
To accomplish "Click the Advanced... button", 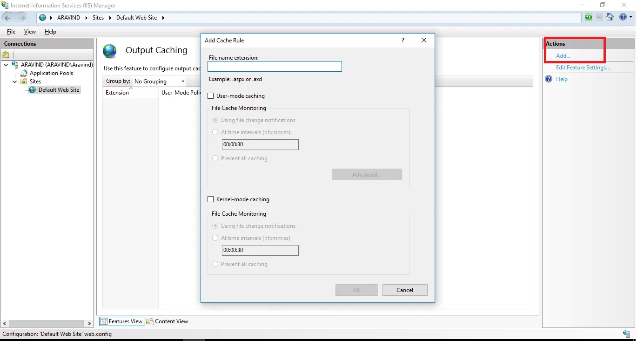I will tap(367, 175).
